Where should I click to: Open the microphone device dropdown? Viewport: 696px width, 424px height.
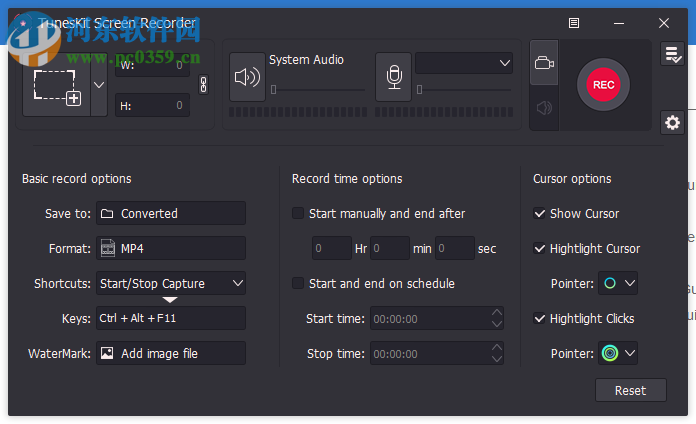(x=464, y=63)
